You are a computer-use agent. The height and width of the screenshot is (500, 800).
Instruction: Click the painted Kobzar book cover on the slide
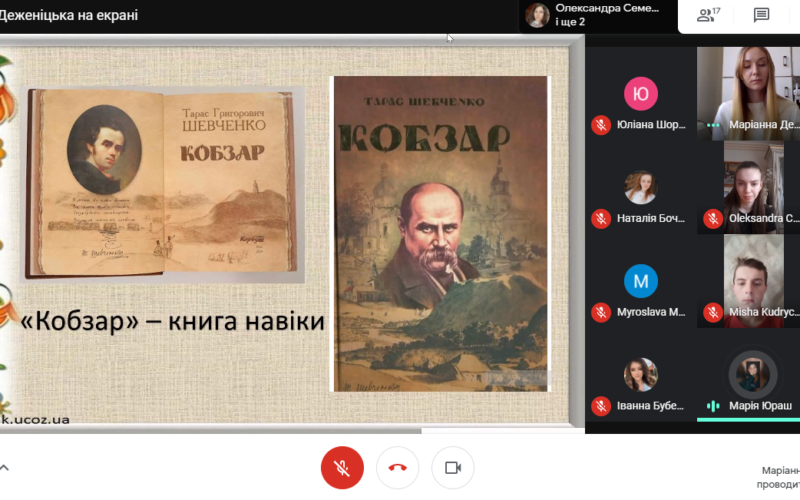tap(440, 235)
